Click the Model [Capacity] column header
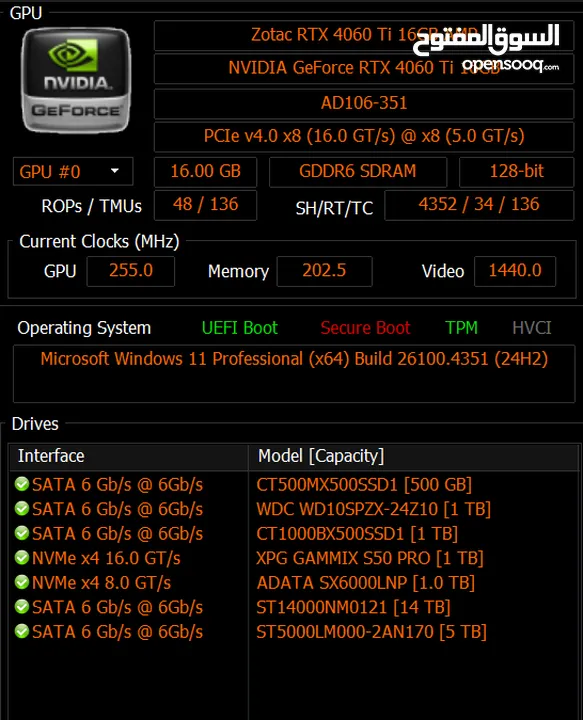This screenshot has height=720, width=583. click(414, 456)
